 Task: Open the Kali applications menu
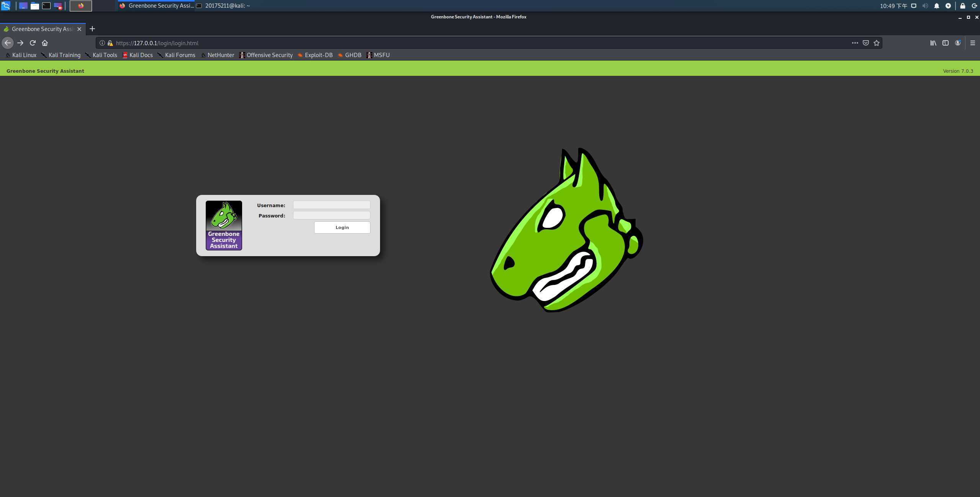coord(5,6)
